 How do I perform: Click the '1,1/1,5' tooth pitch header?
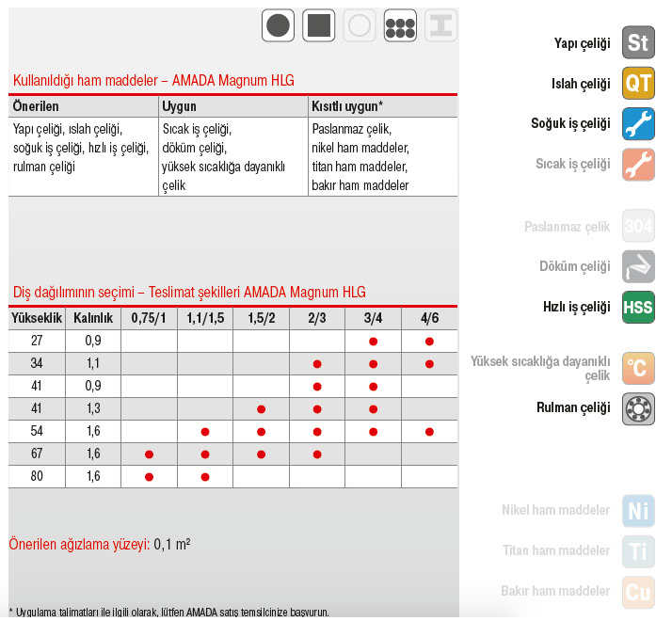(205, 318)
